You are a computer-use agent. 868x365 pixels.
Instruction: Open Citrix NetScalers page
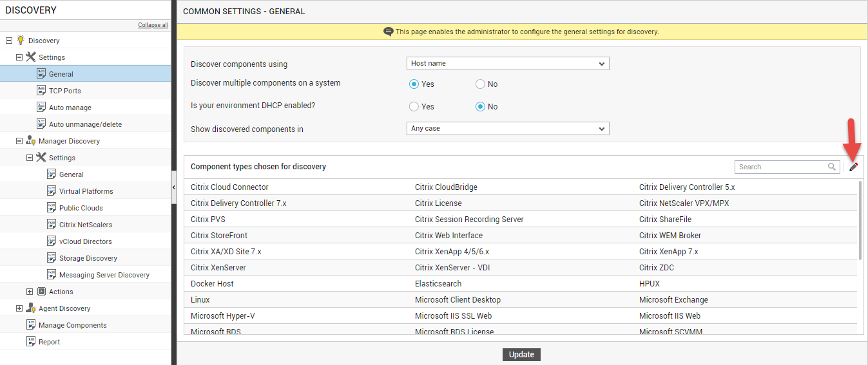(86, 225)
